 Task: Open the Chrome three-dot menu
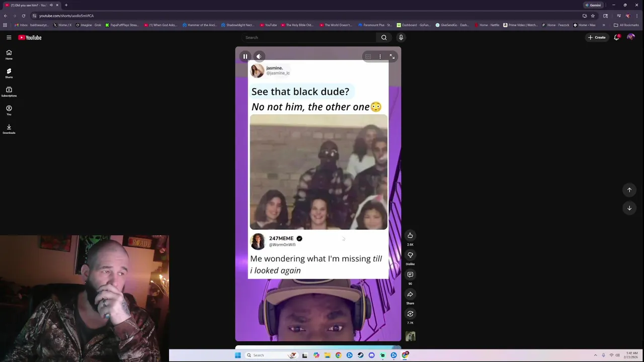(x=637, y=16)
